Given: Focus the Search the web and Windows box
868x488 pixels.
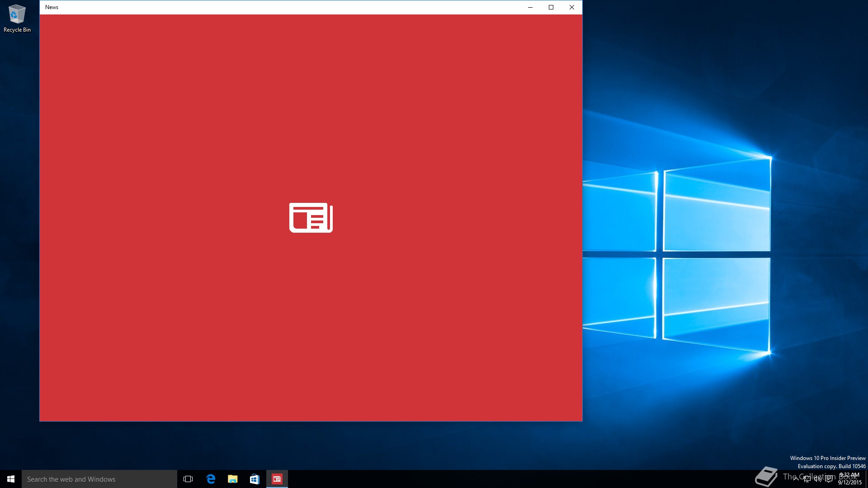Looking at the screenshot, I should (x=99, y=479).
